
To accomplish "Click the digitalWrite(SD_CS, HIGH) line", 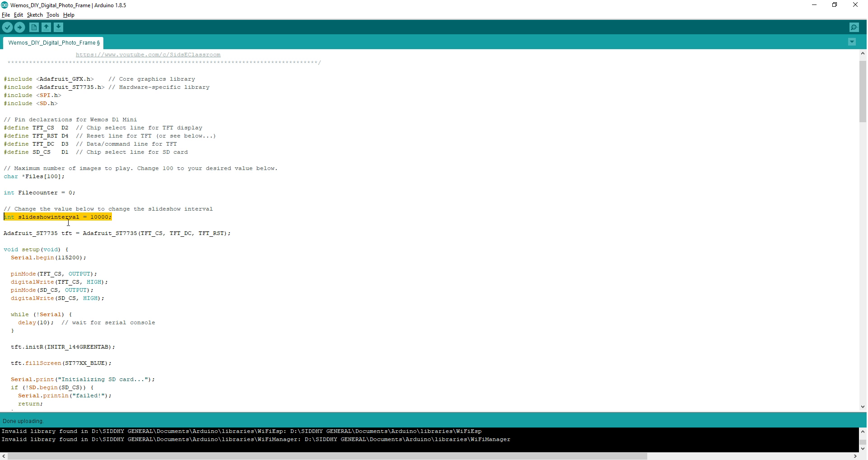I will pos(57,298).
